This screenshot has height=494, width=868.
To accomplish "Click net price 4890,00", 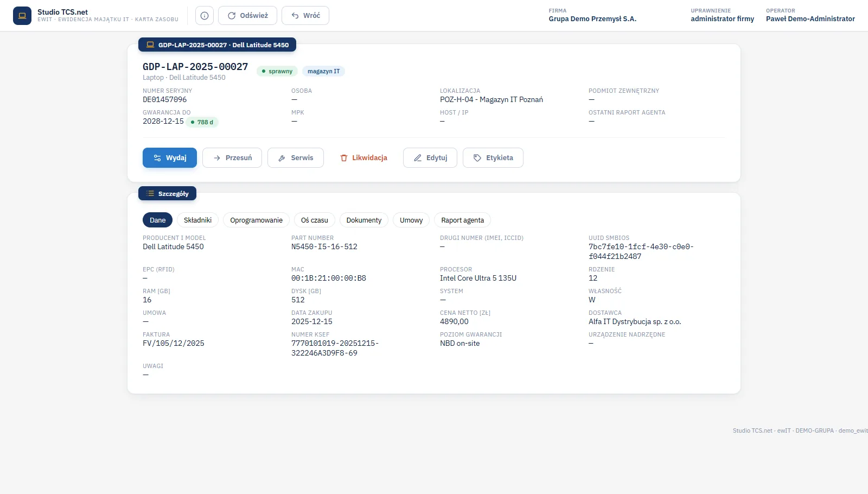I will [454, 321].
